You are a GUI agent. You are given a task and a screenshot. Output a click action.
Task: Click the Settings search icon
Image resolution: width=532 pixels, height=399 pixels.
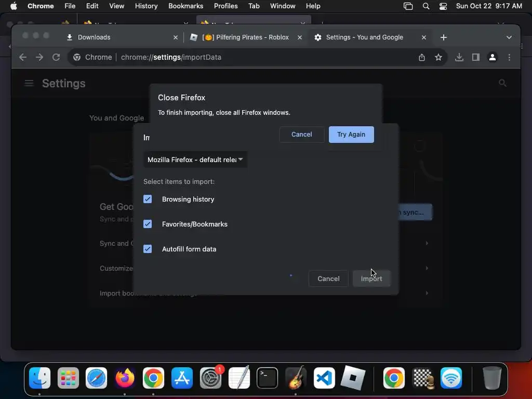point(502,83)
